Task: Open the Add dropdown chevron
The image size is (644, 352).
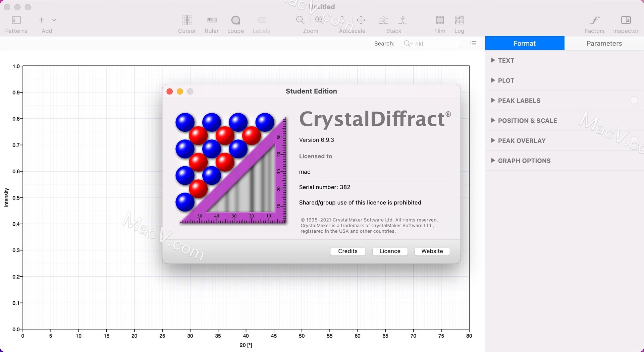Action: [x=54, y=20]
